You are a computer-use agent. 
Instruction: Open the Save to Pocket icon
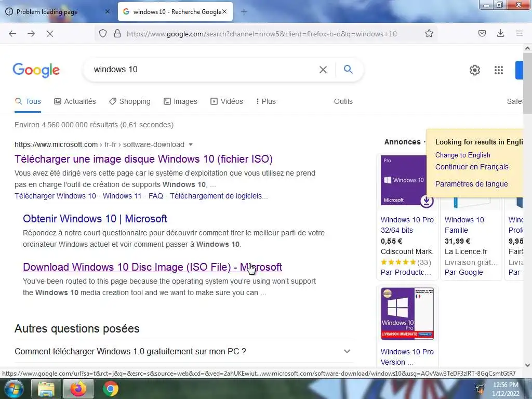(x=482, y=33)
